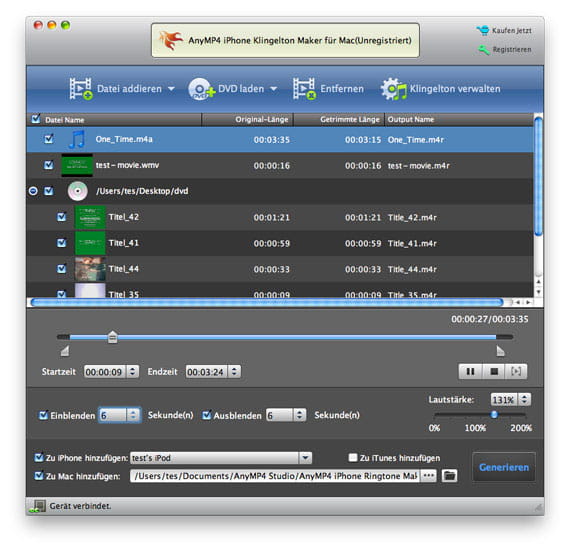This screenshot has width=570, height=551.
Task: Click the Lautstärke percentage stepper
Action: (524, 399)
